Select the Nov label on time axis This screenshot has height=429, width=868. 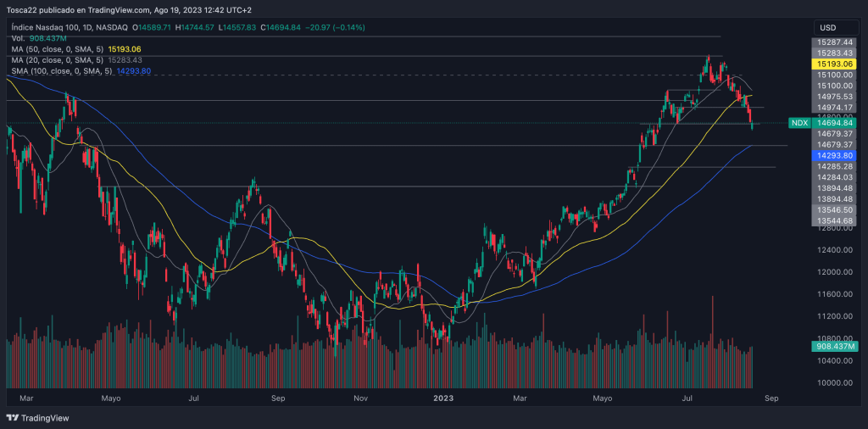pyautogui.click(x=362, y=396)
